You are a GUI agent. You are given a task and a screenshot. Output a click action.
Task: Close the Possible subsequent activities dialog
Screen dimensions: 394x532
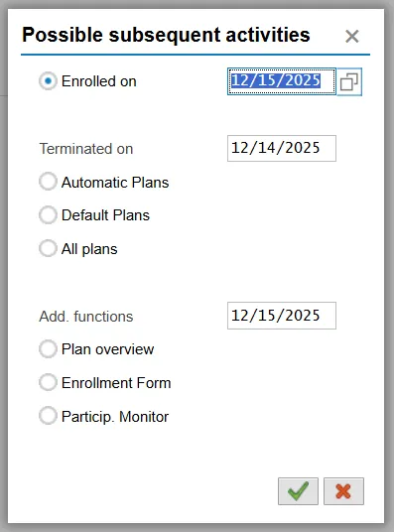352,36
